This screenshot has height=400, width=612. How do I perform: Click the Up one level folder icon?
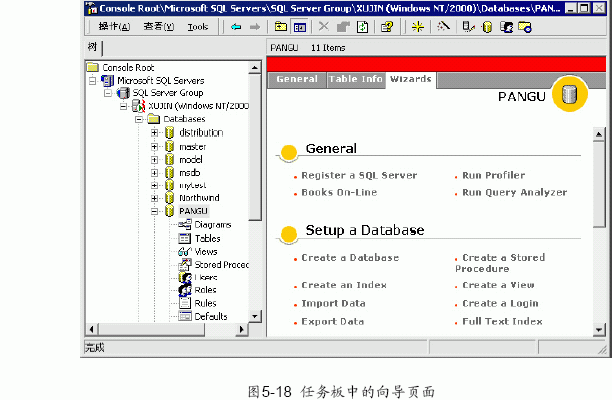[x=281, y=27]
